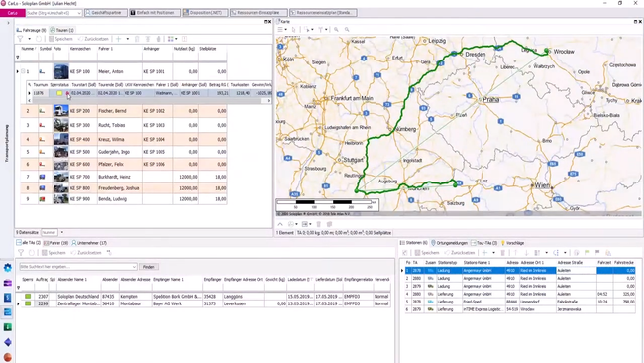Select the station row for Fried-Sped
This screenshot has width=644, height=363.
click(x=520, y=302)
